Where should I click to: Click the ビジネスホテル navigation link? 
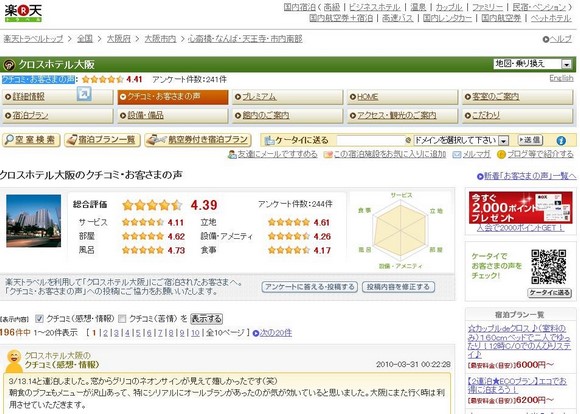pos(374,7)
